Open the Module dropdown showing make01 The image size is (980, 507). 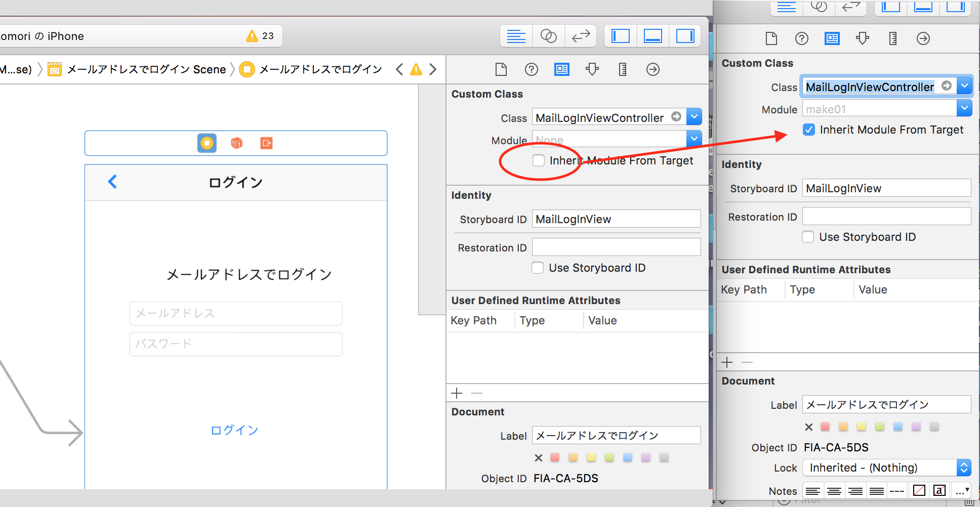coord(964,108)
